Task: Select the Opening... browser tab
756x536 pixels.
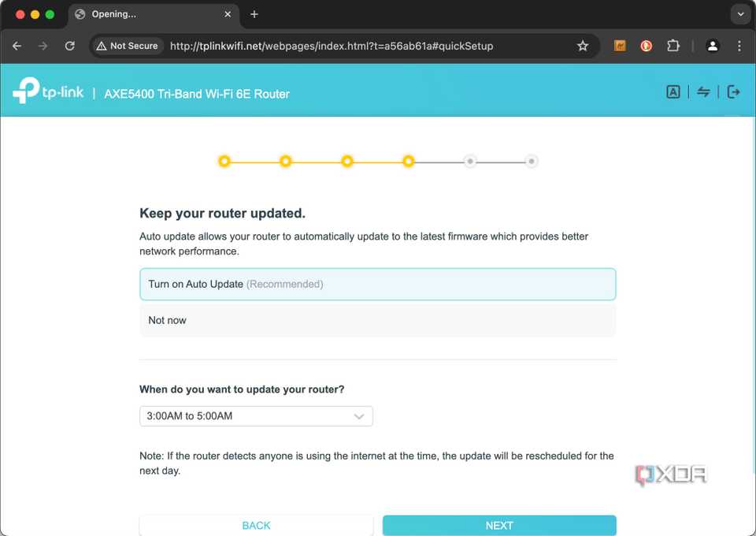Action: [154, 14]
